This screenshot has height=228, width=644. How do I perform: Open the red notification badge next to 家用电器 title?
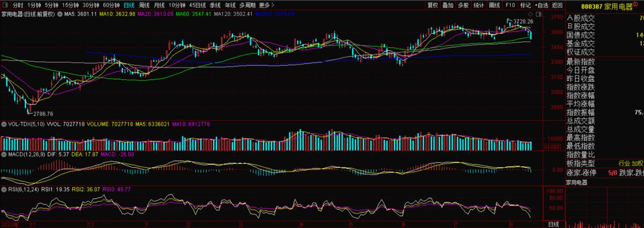(x=635, y=4)
